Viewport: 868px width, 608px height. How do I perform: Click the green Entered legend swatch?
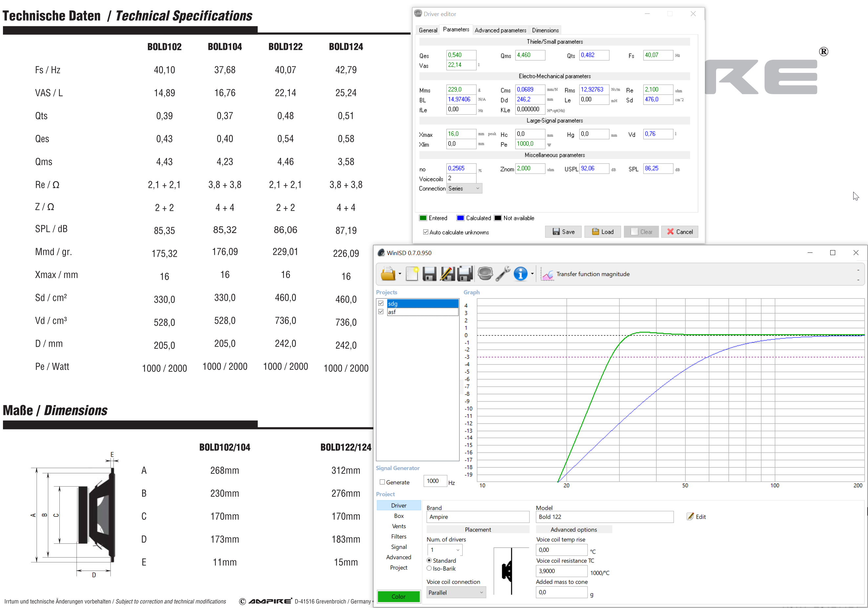pos(423,218)
